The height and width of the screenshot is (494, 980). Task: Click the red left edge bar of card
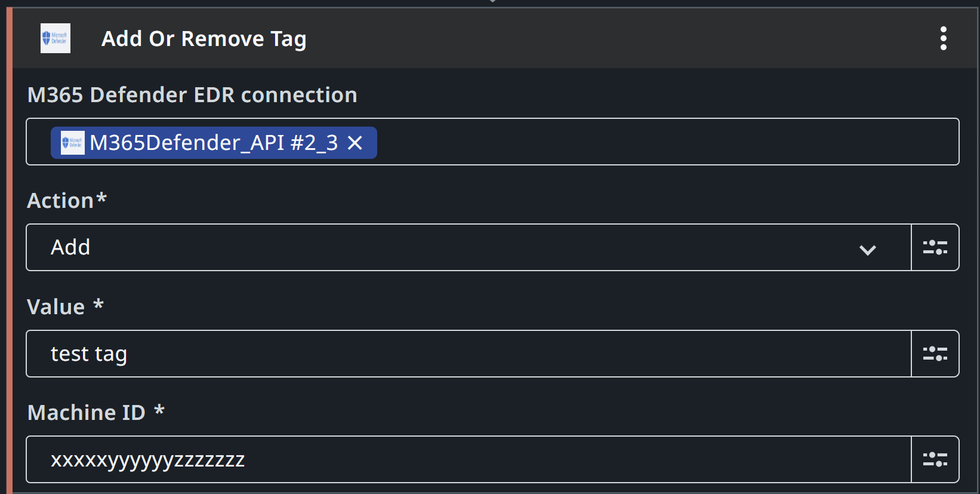[x=10, y=251]
